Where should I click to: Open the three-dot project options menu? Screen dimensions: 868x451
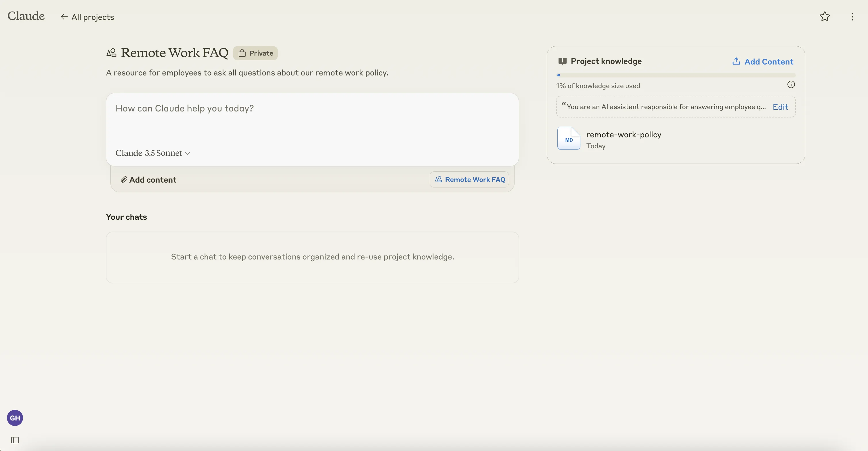click(852, 17)
